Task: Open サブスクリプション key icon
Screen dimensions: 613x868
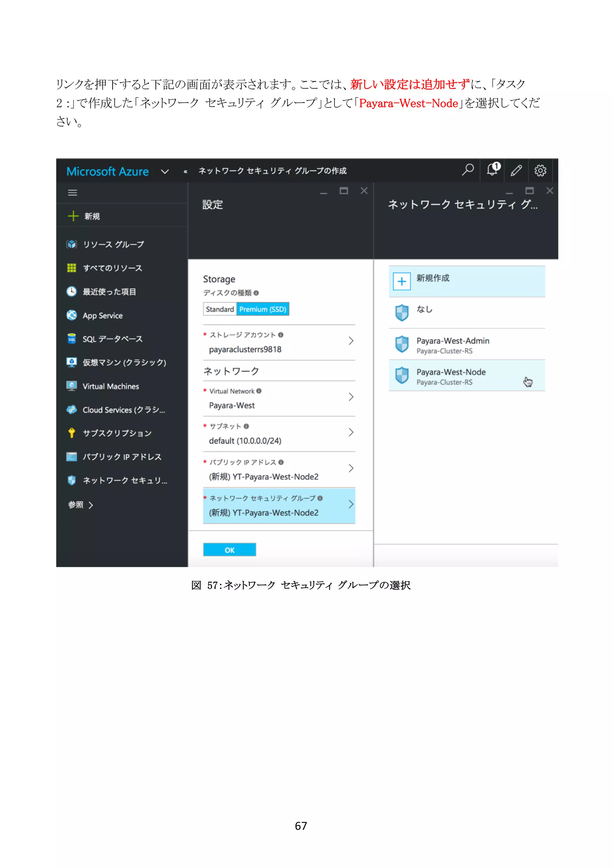Action: 72,433
